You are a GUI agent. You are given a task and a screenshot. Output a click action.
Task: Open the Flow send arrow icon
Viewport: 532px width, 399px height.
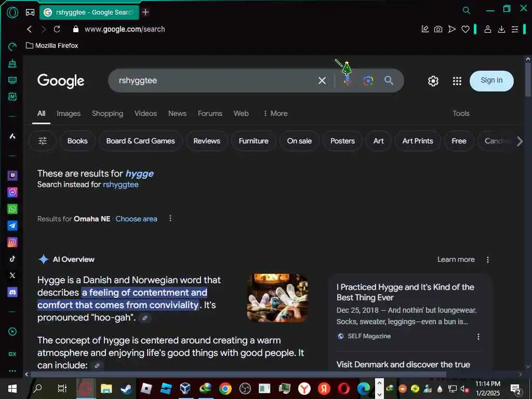(451, 29)
